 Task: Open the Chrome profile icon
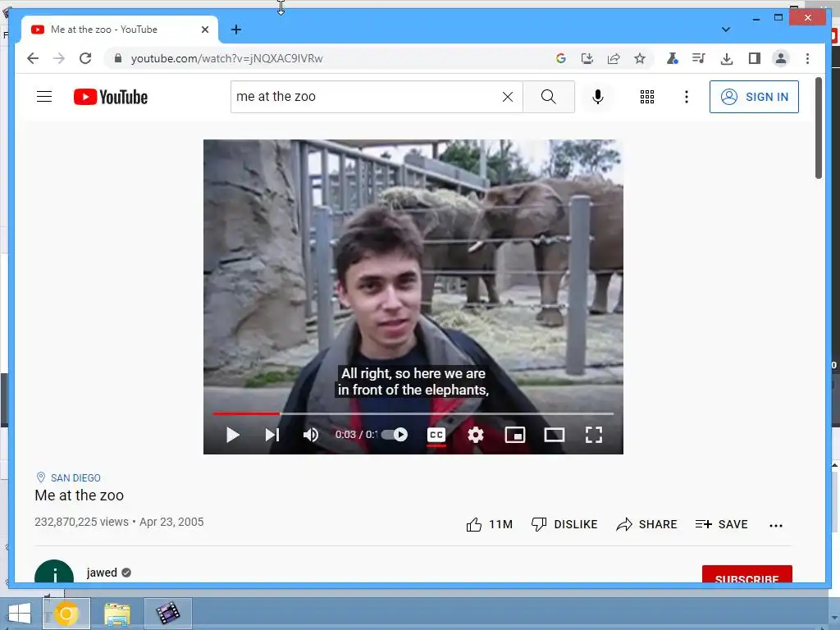[x=781, y=58]
